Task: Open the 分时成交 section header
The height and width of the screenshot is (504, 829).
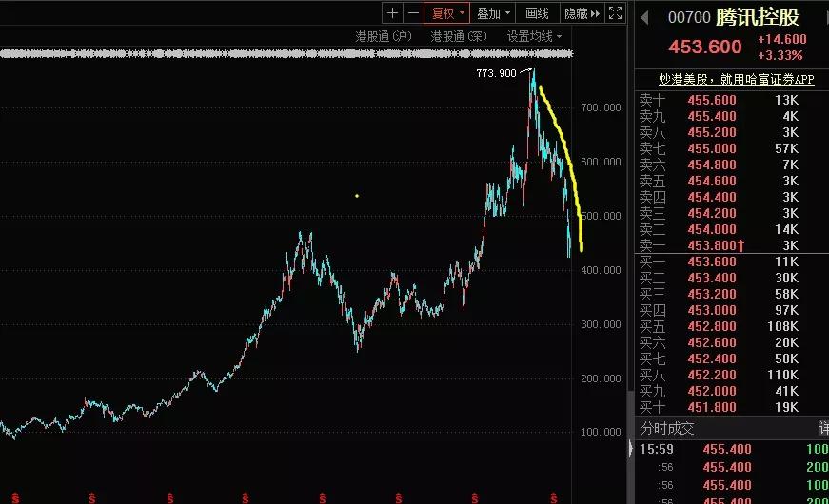Action: [x=667, y=428]
